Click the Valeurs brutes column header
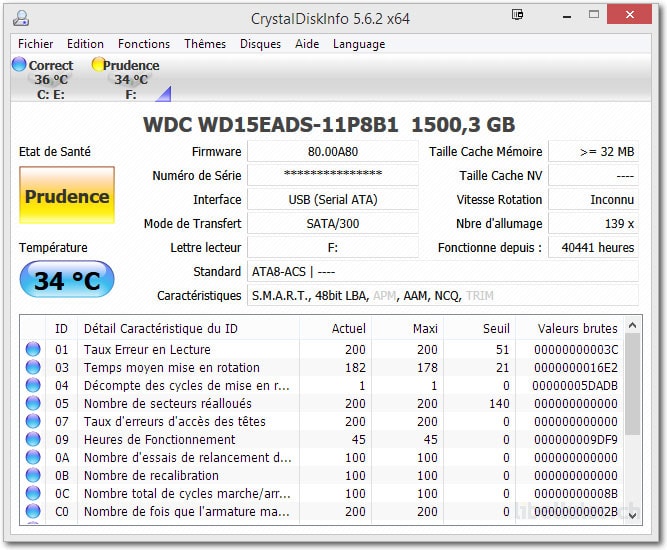 [569, 328]
